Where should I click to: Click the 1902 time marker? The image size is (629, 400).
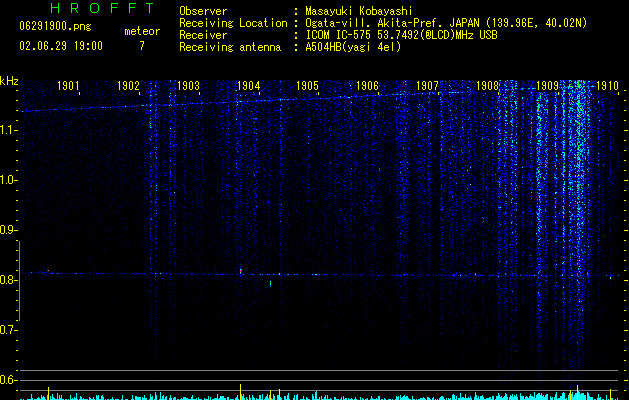point(128,86)
